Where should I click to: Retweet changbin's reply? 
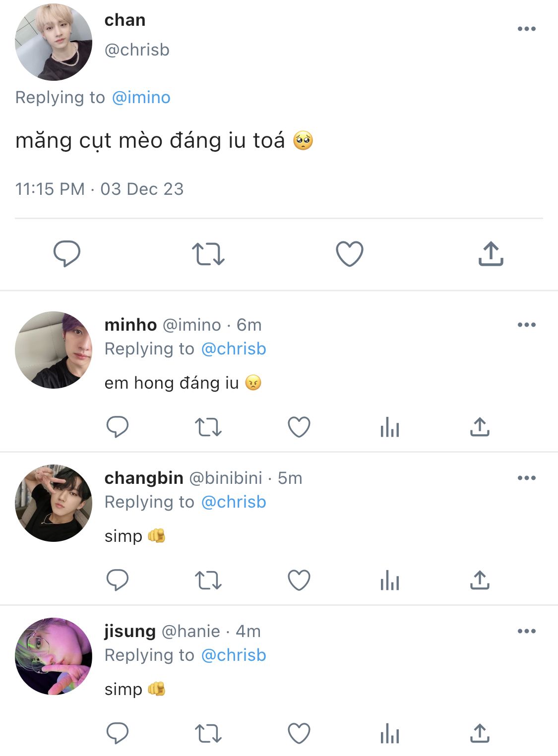208,580
